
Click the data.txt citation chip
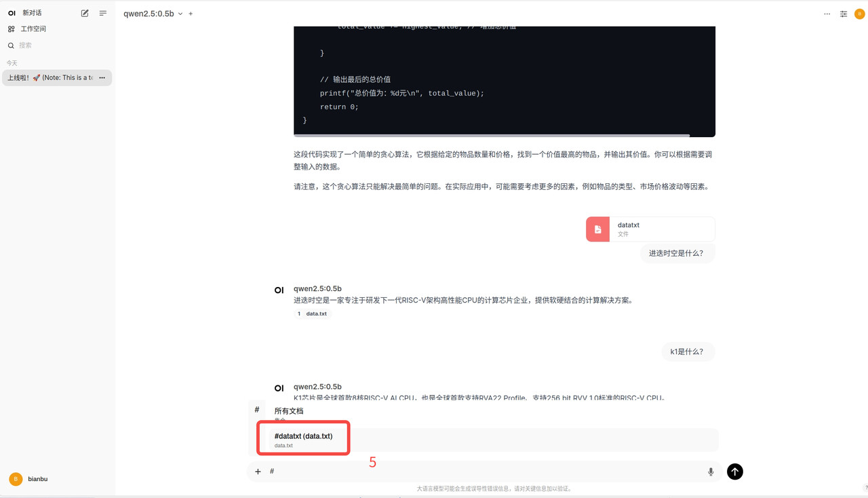[x=313, y=313]
